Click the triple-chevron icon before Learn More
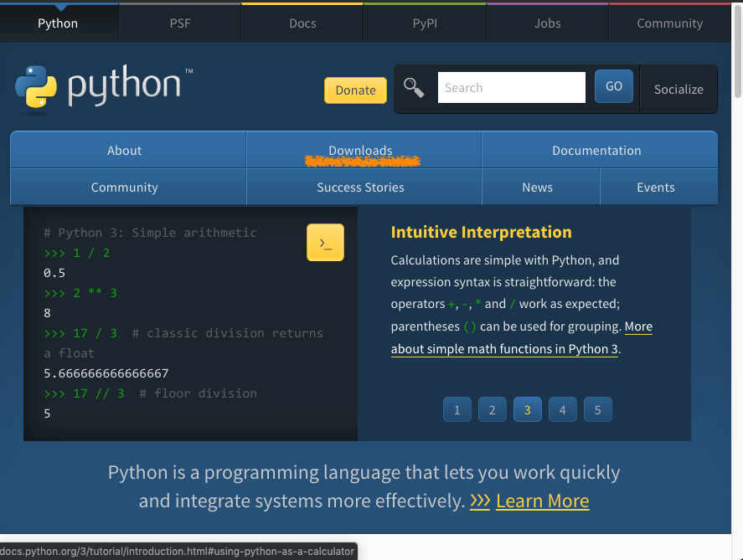The image size is (743, 560). (480, 501)
